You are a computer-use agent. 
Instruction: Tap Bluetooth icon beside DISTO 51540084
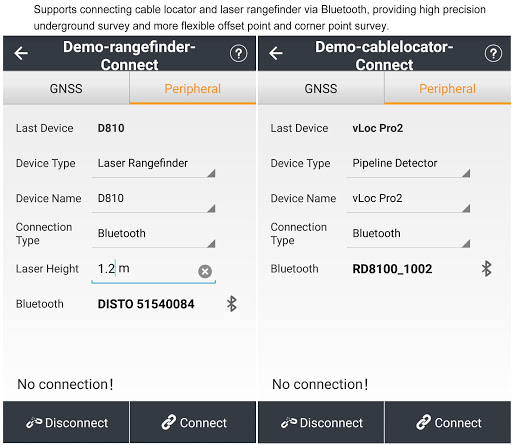[232, 304]
